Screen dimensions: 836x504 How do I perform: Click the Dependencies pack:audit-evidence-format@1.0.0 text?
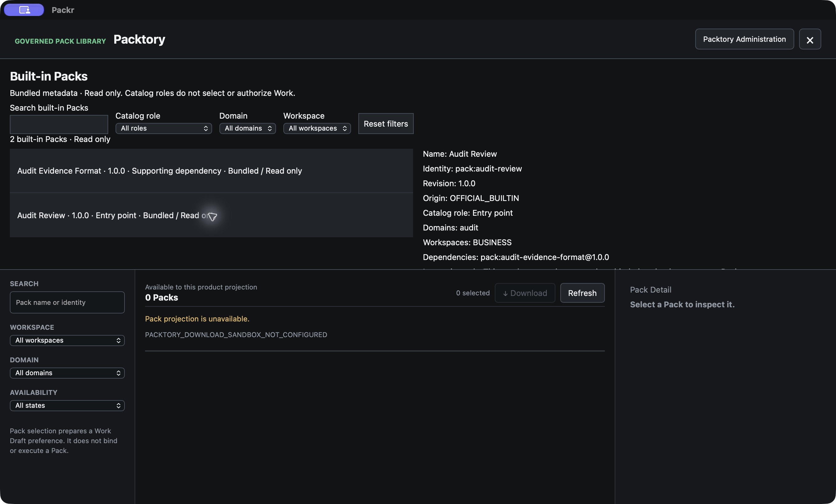click(x=516, y=257)
